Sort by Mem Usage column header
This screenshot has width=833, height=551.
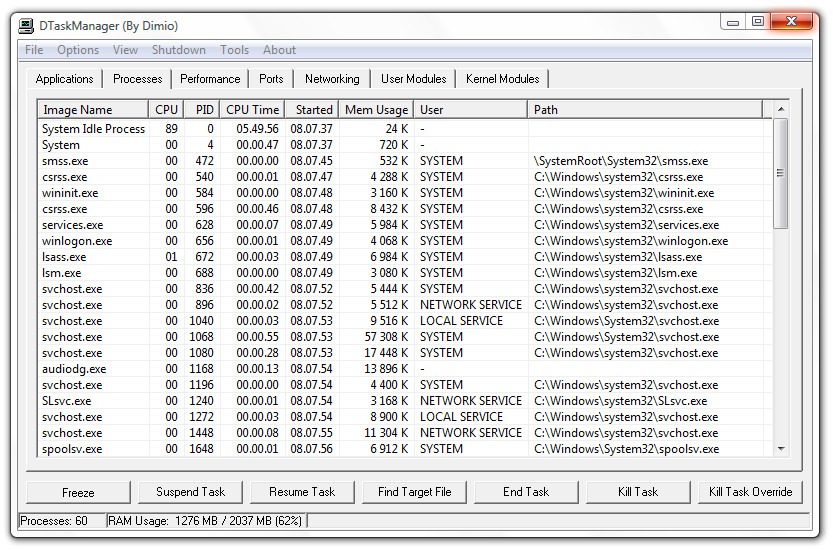point(376,110)
